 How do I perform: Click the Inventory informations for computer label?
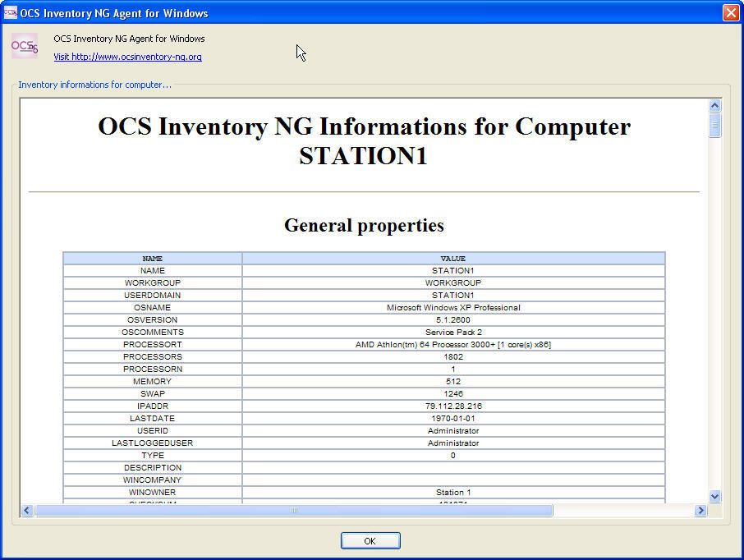pyautogui.click(x=94, y=85)
